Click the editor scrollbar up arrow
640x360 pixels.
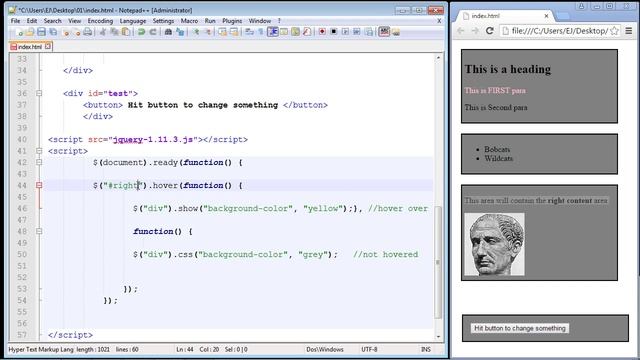pyautogui.click(x=438, y=58)
